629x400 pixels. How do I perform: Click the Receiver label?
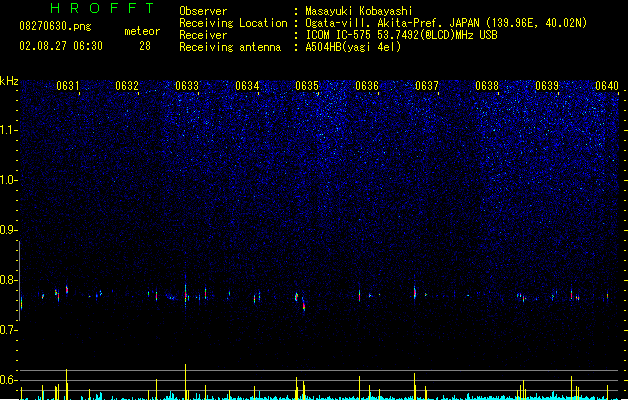point(203,35)
